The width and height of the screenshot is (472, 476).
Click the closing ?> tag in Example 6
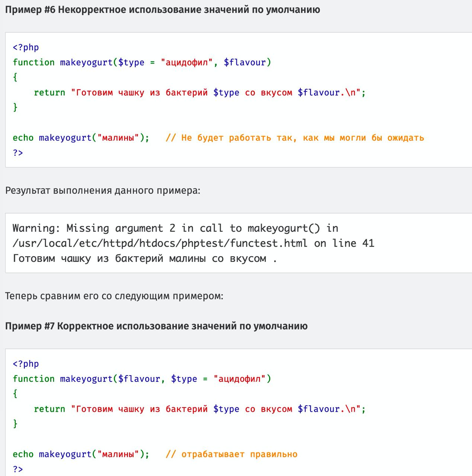coord(18,153)
